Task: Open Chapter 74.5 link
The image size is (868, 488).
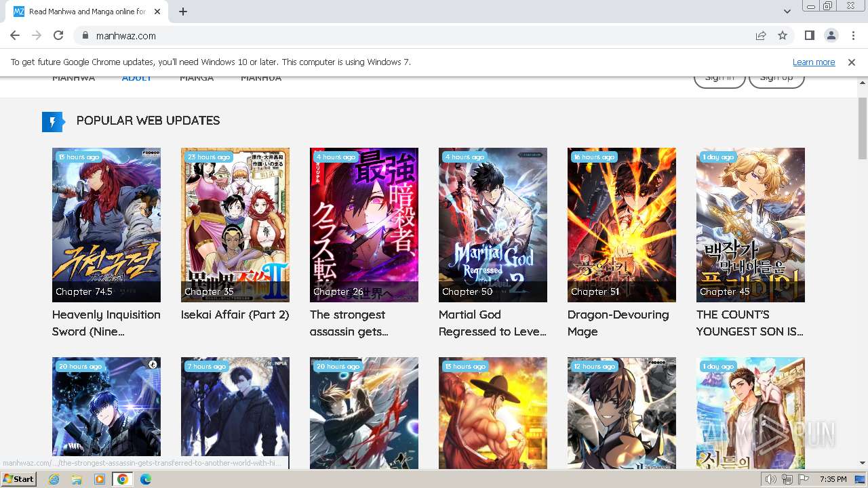Action: [x=84, y=291]
